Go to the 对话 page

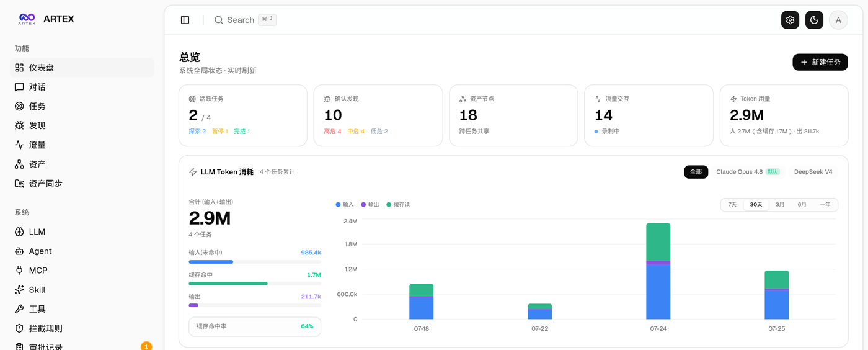pyautogui.click(x=82, y=87)
